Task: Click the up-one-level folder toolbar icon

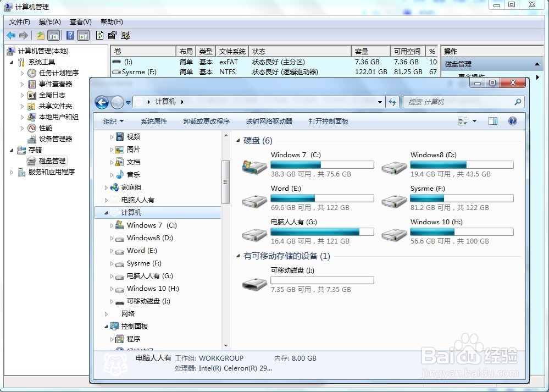Action: point(41,35)
